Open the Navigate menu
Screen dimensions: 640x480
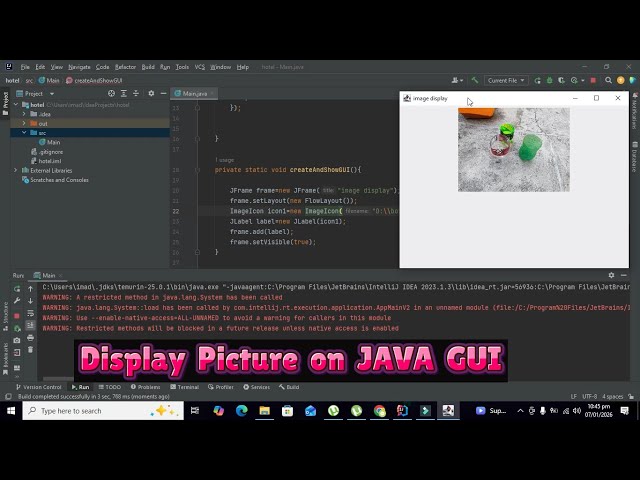pyautogui.click(x=79, y=67)
